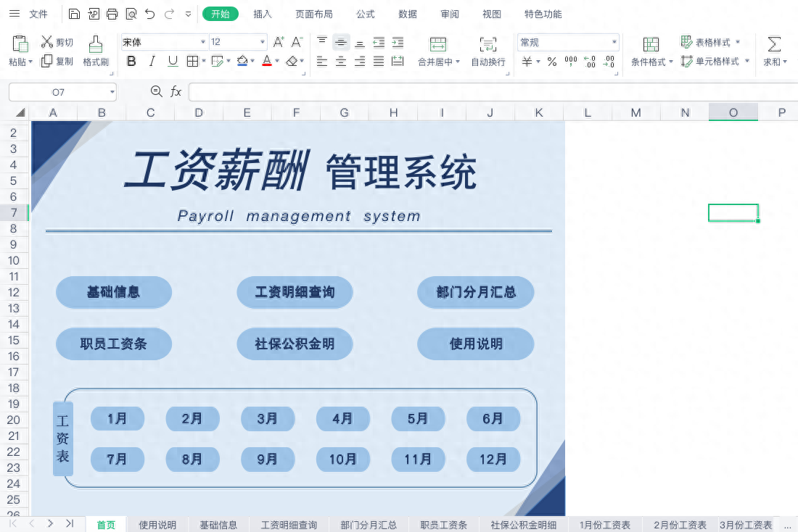Select the red font color swatch
798x532 pixels.
tap(266, 62)
